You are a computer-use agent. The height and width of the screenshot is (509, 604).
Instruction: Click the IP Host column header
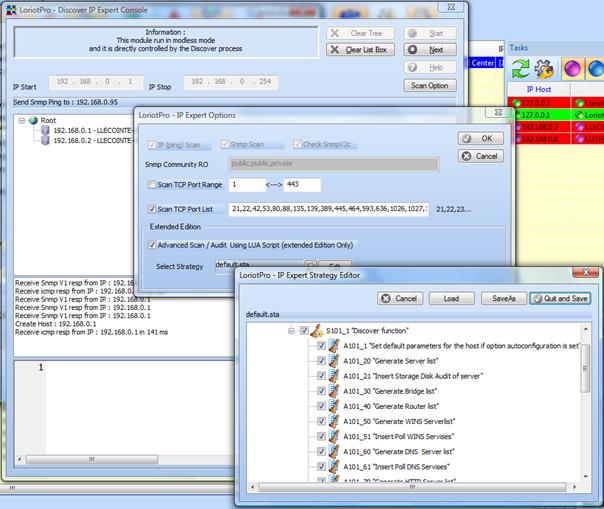pos(539,89)
